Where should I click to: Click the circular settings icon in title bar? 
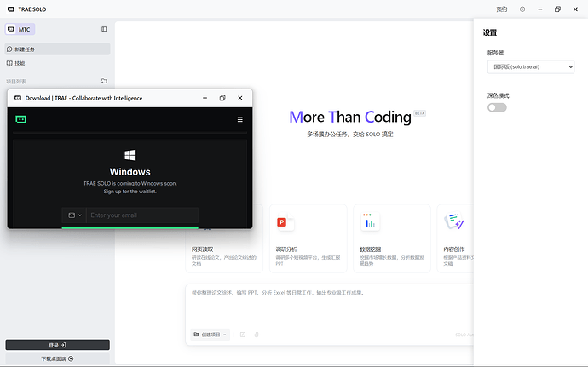click(522, 9)
